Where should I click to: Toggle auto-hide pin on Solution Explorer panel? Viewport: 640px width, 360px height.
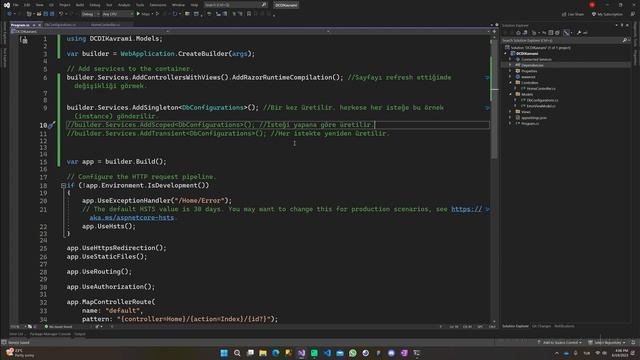pos(622,25)
